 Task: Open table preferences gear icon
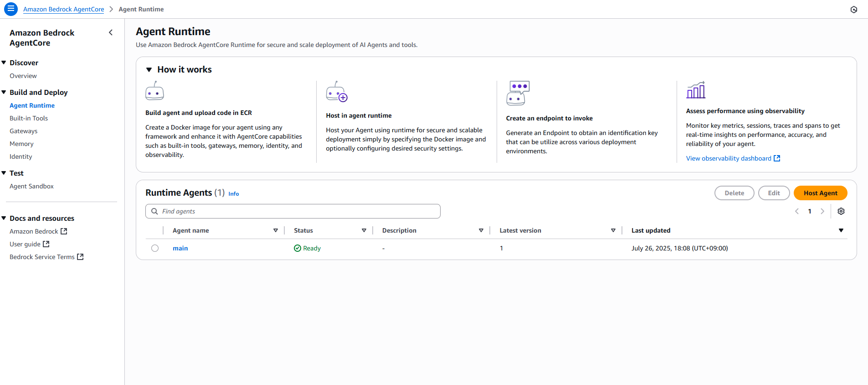click(841, 211)
